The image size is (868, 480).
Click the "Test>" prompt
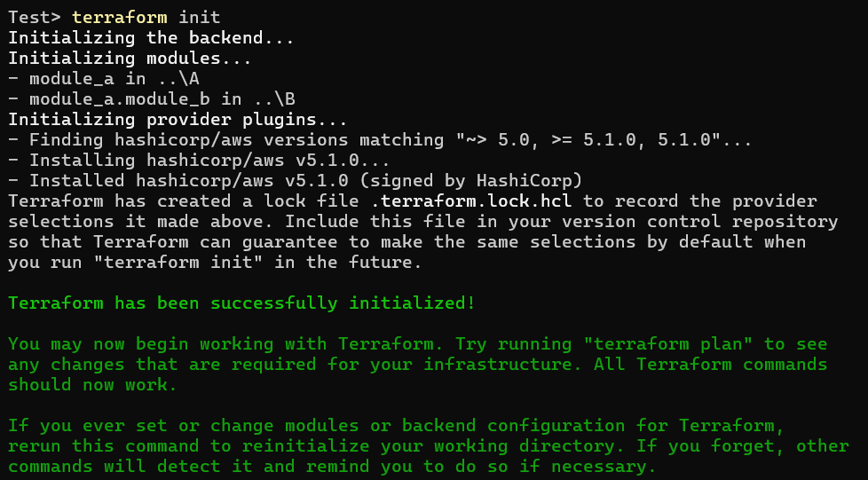[x=35, y=17]
